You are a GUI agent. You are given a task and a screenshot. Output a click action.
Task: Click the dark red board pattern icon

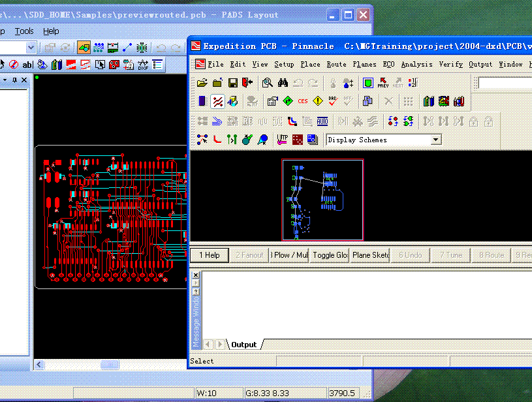(x=297, y=140)
